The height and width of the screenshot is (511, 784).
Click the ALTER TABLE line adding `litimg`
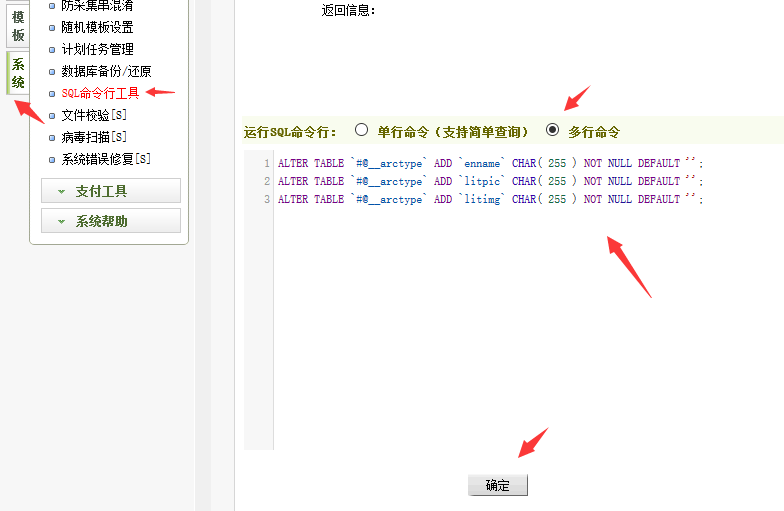tap(490, 199)
